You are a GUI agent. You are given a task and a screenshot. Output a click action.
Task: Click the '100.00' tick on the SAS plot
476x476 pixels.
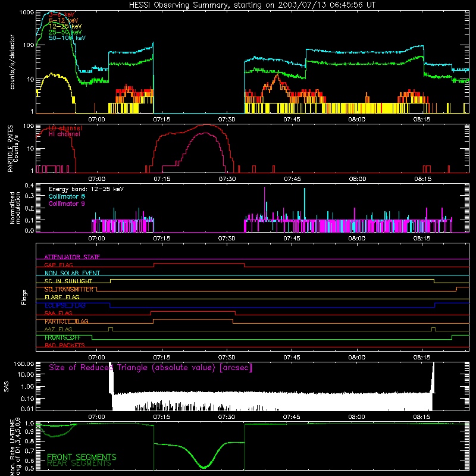click(x=24, y=364)
